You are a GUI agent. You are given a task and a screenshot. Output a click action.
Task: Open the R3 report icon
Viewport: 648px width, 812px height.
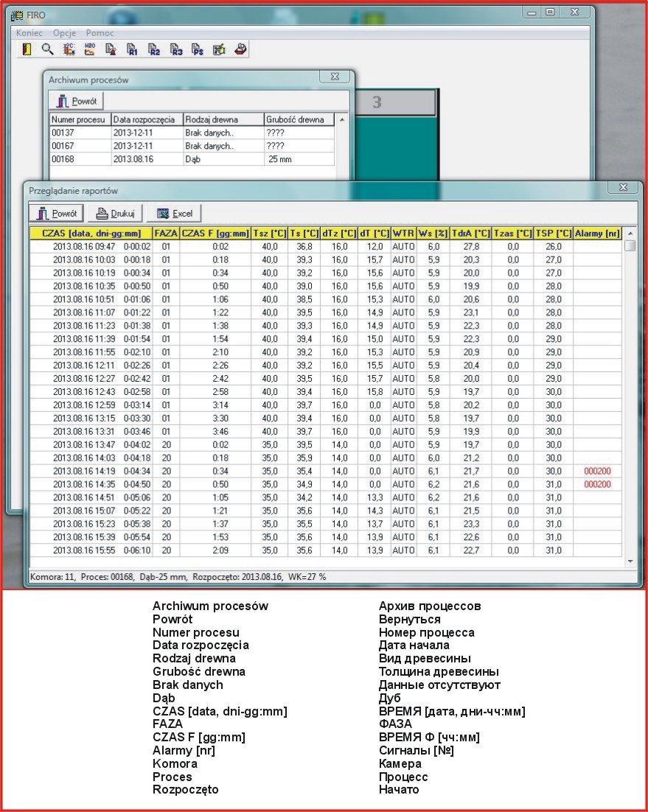click(176, 49)
